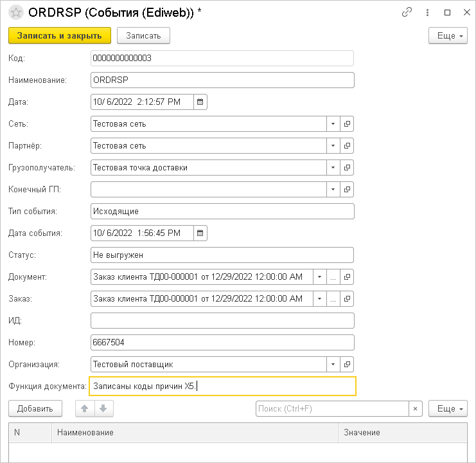Screen dimensions: 476x463
Task: Click the copy link icon in title bar
Action: 406,12
